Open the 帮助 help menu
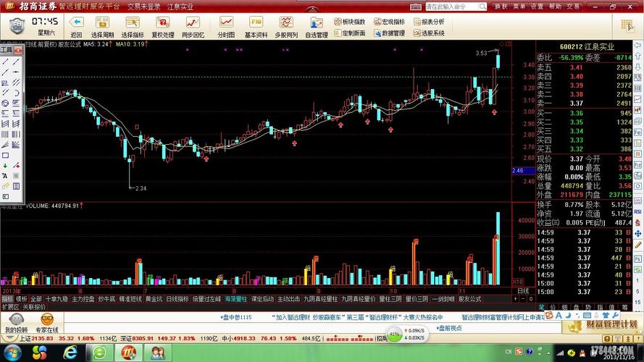Image resolution: width=644 pixels, height=362 pixels. [555, 7]
